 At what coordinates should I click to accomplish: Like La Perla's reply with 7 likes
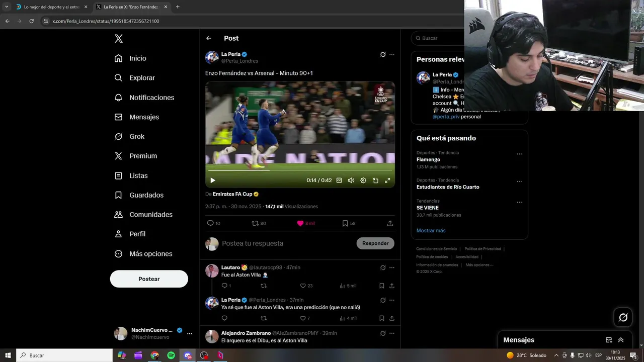pos(305,318)
